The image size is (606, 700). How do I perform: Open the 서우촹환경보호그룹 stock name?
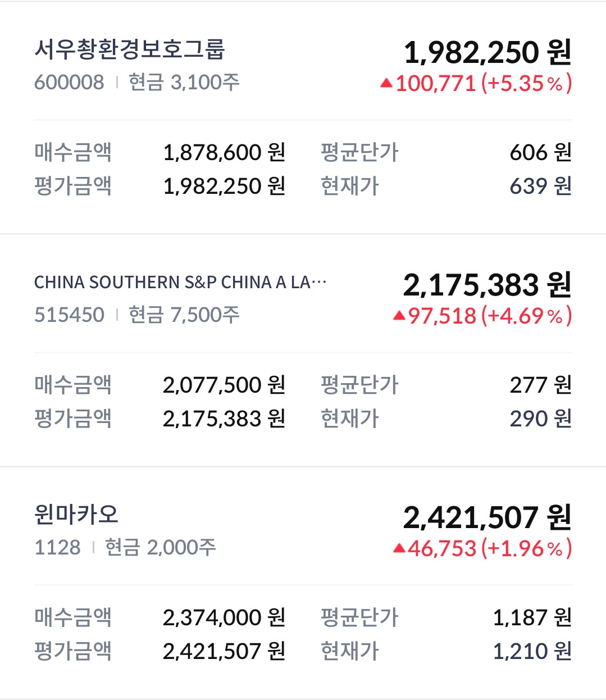pos(130,49)
